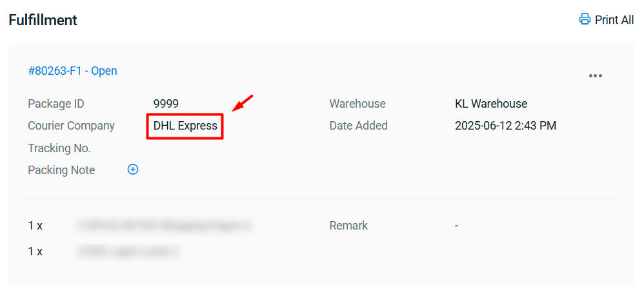Image resolution: width=644 pixels, height=294 pixels.
Task: Open fulfillment #80263-F1 - Open link
Action: coord(72,71)
